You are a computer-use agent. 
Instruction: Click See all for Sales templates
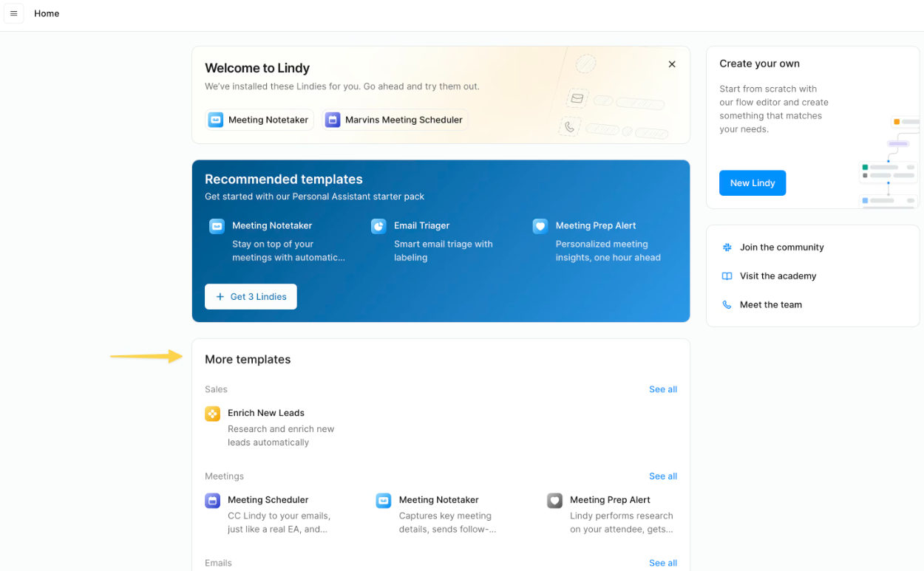point(663,389)
